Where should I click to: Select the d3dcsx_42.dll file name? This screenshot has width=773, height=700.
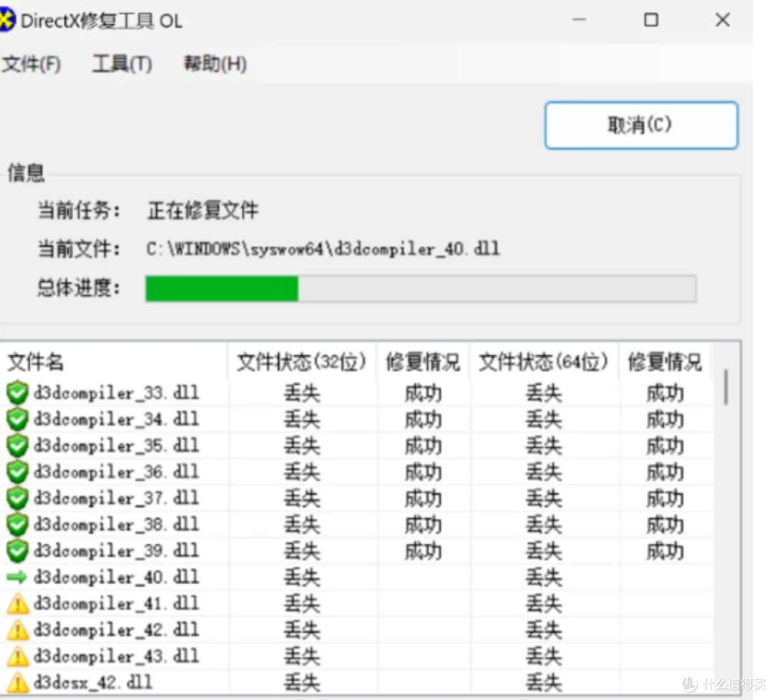click(x=92, y=683)
